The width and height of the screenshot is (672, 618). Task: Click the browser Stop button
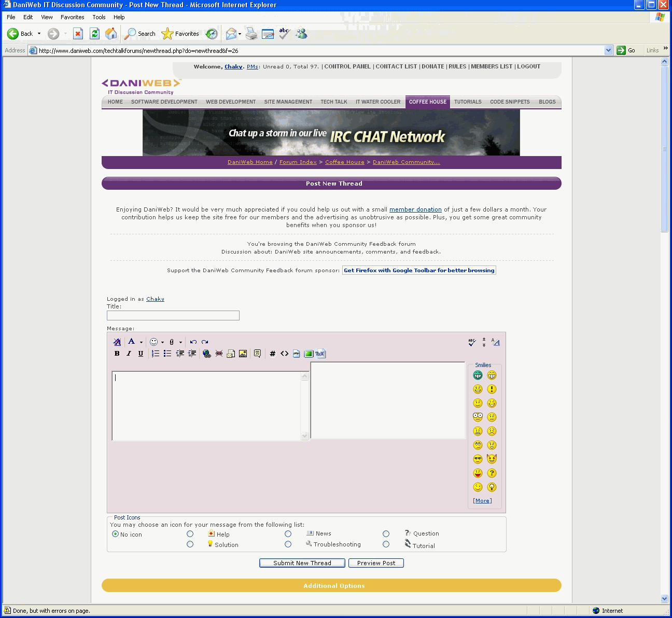point(78,34)
